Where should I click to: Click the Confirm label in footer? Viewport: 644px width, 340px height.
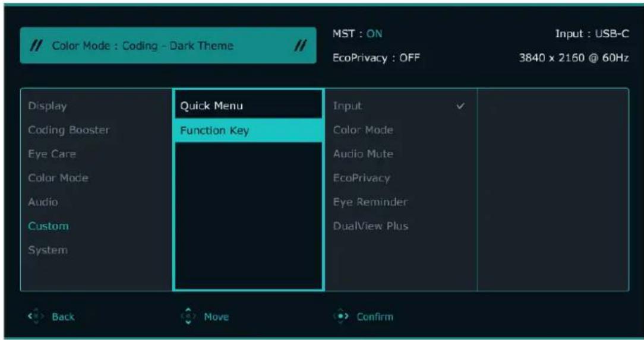click(375, 317)
